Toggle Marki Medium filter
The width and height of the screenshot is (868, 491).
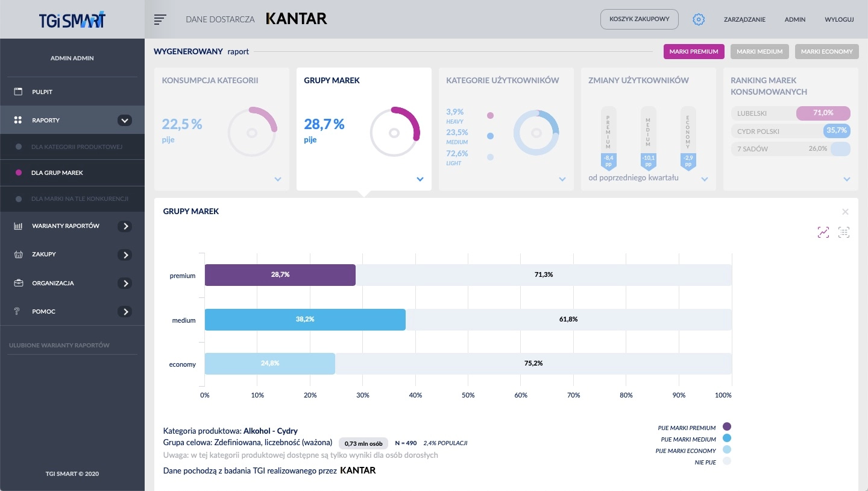pyautogui.click(x=759, y=52)
